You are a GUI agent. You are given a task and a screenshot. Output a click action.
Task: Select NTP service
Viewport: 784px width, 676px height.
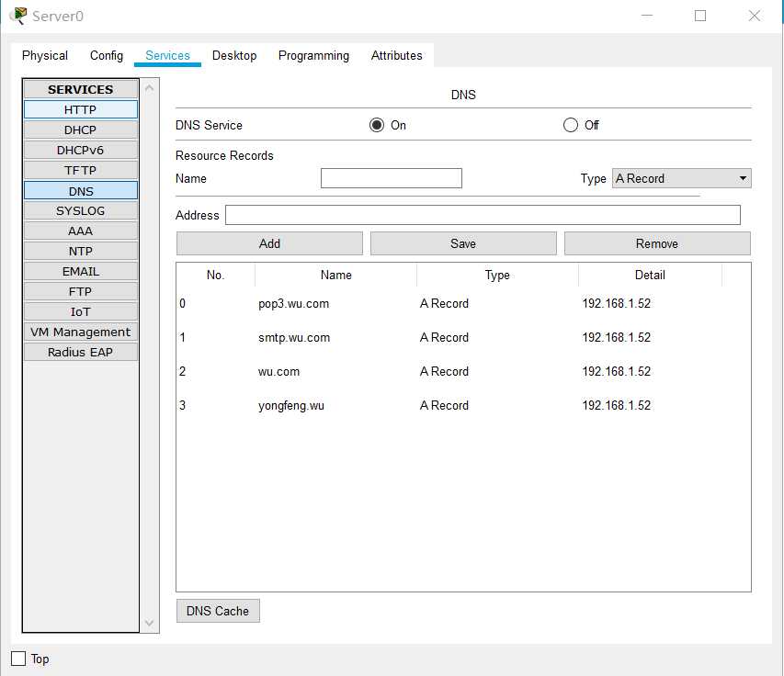tap(81, 251)
